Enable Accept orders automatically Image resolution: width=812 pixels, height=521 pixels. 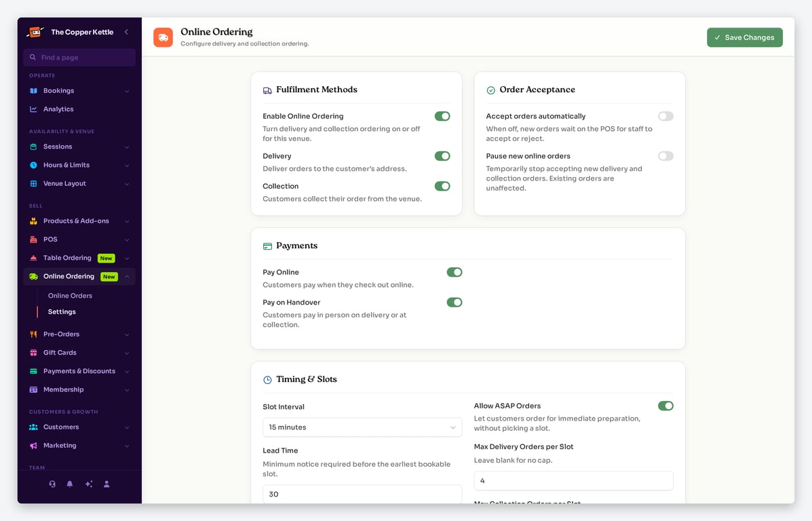[665, 116]
